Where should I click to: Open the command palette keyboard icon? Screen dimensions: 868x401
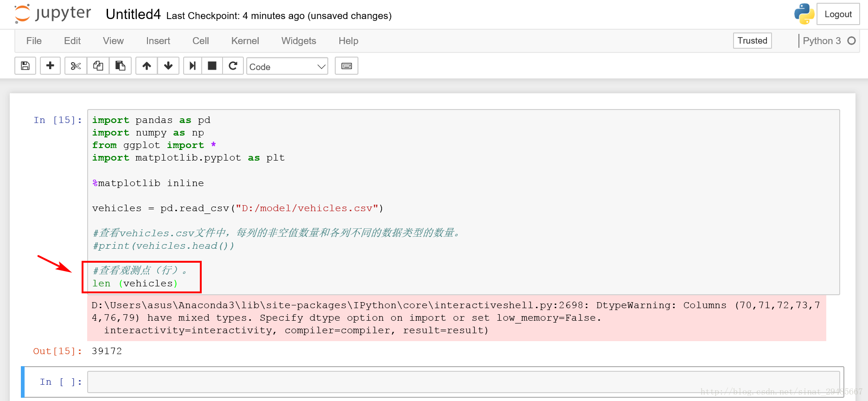346,66
